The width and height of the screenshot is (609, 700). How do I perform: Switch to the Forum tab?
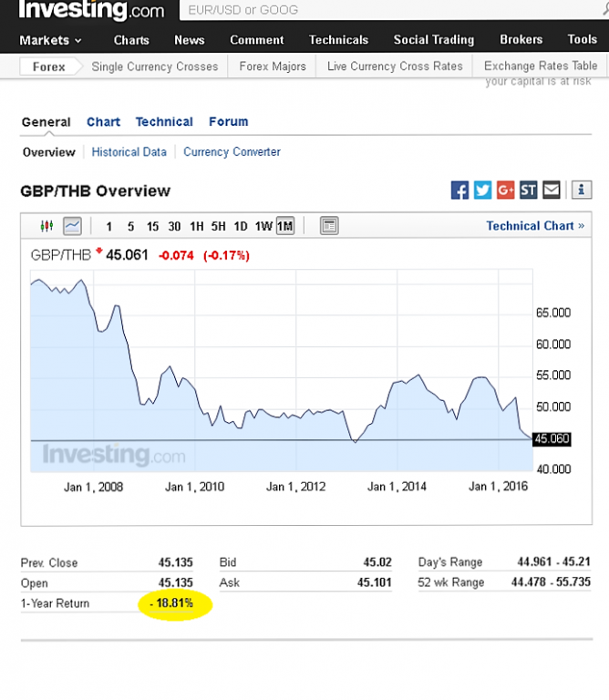(x=228, y=122)
